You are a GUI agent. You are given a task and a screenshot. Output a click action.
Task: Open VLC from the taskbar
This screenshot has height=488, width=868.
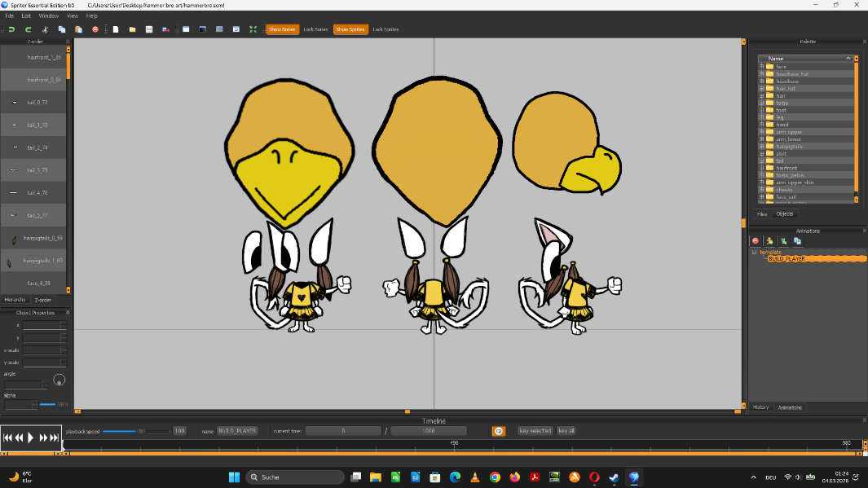click(x=475, y=477)
